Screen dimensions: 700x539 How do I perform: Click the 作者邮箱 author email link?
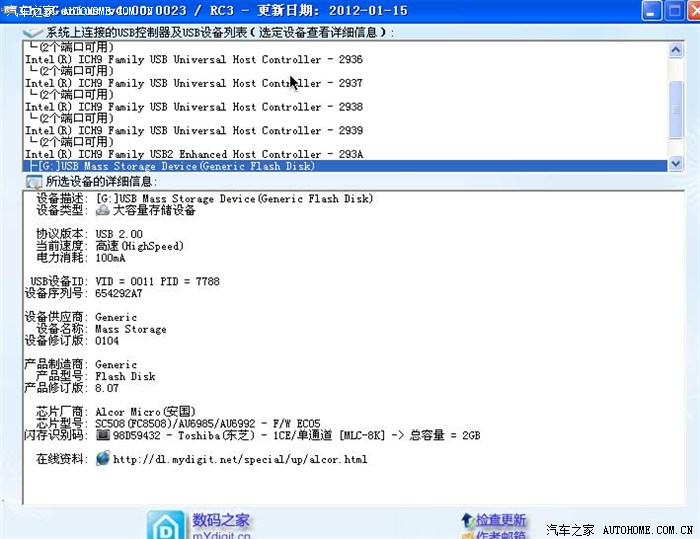tap(501, 535)
